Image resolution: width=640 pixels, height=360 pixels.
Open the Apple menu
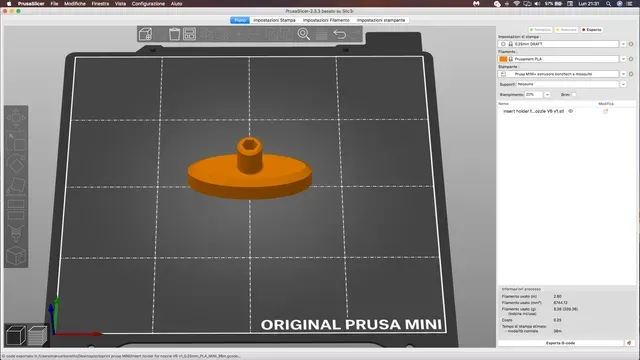tap(9, 4)
